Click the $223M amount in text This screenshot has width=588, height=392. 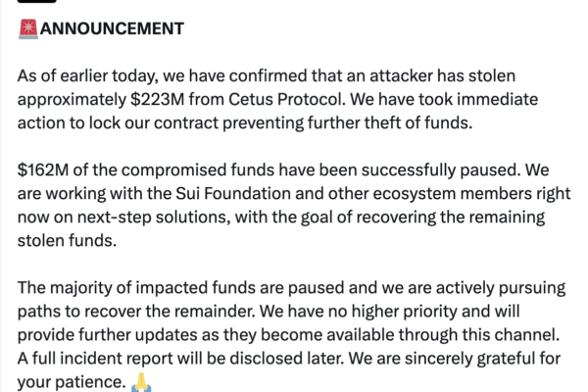coord(157,99)
